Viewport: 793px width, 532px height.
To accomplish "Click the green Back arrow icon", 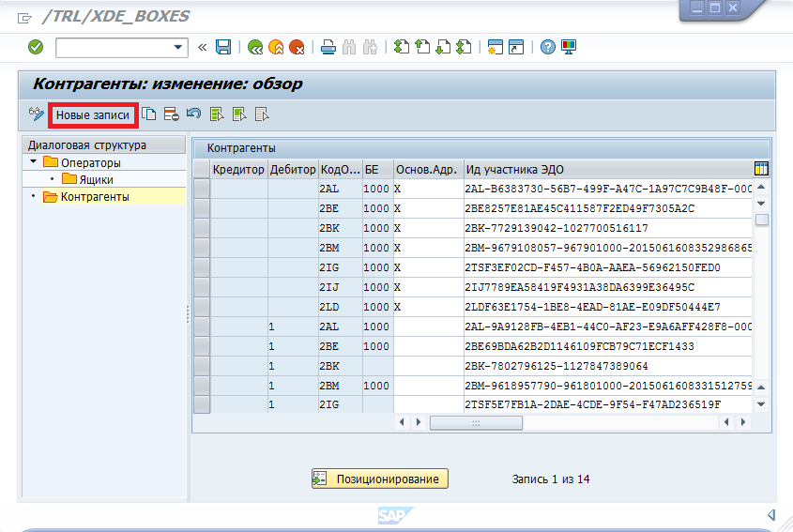I will pos(255,47).
